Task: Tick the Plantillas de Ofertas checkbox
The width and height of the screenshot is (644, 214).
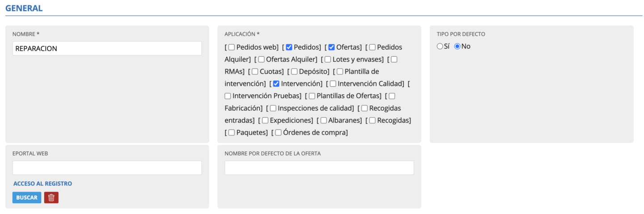Action: [312, 96]
